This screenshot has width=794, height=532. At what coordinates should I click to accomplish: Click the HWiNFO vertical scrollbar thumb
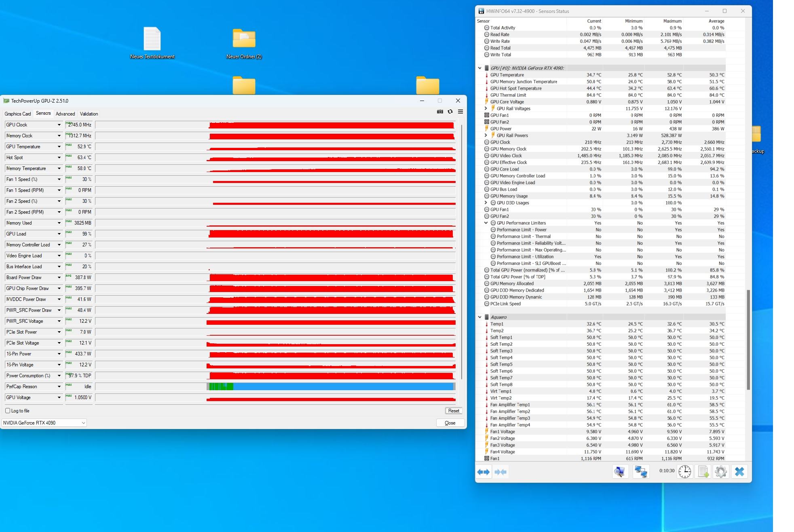748,339
